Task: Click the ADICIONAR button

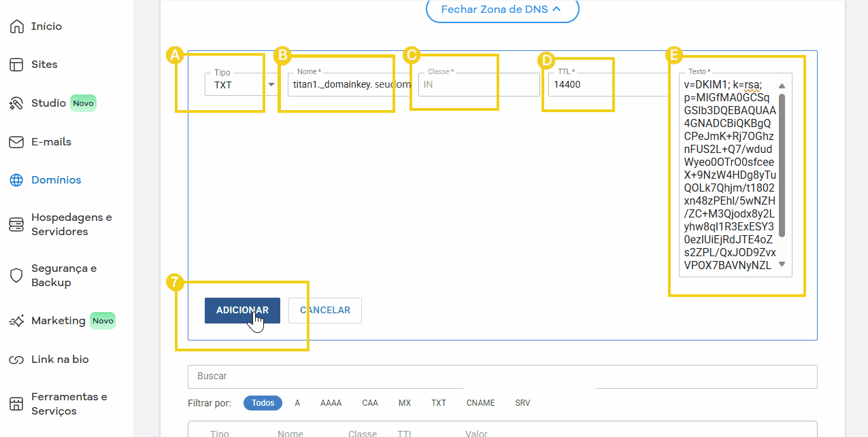Action: [242, 310]
